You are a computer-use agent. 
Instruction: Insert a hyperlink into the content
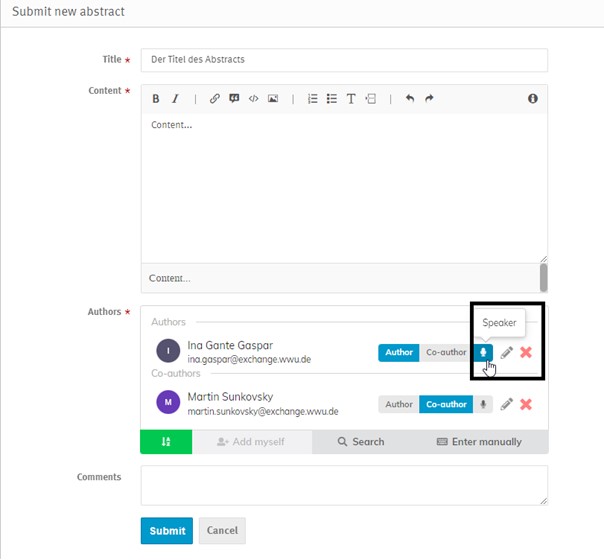(x=214, y=99)
